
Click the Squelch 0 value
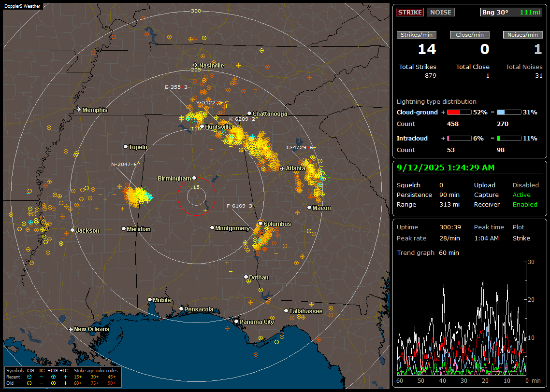[441, 185]
